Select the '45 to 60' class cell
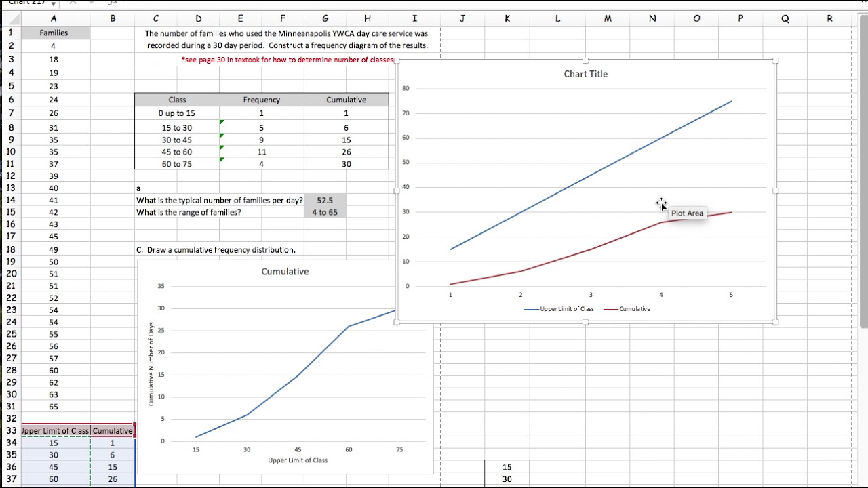The image size is (868, 488). 177,152
